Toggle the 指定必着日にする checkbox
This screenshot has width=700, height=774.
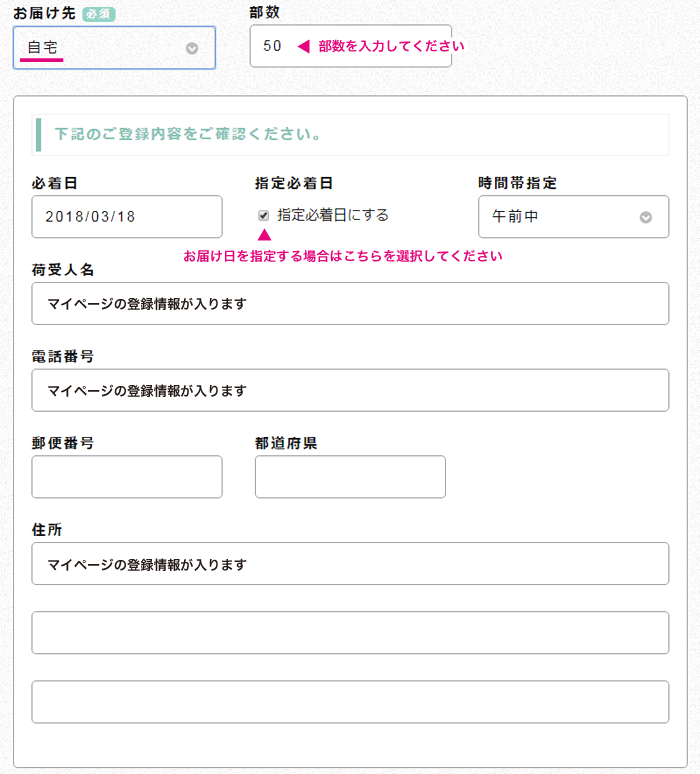tap(264, 215)
